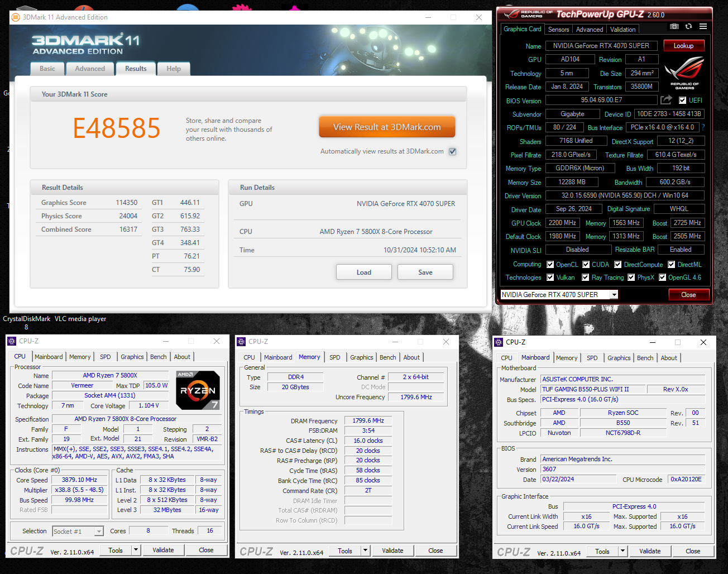Switch to Mainboard tab in CPU-Z CPU window
This screenshot has height=574, width=728.
coord(49,357)
